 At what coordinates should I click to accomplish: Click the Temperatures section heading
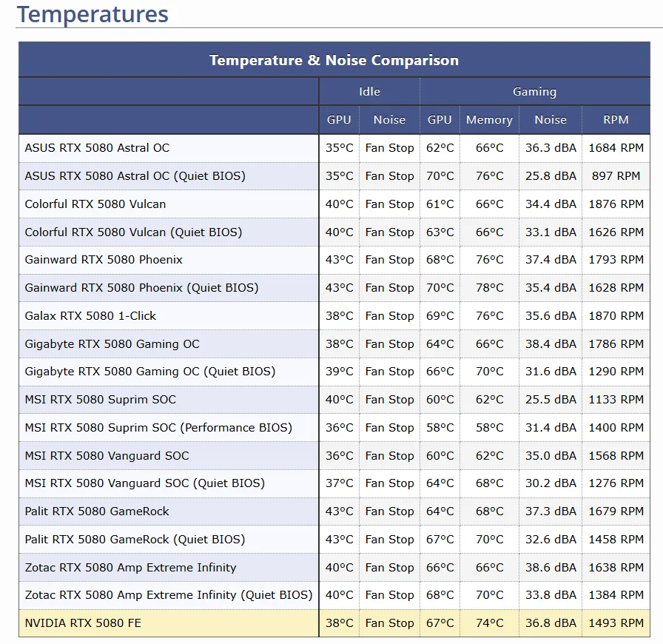(92, 14)
